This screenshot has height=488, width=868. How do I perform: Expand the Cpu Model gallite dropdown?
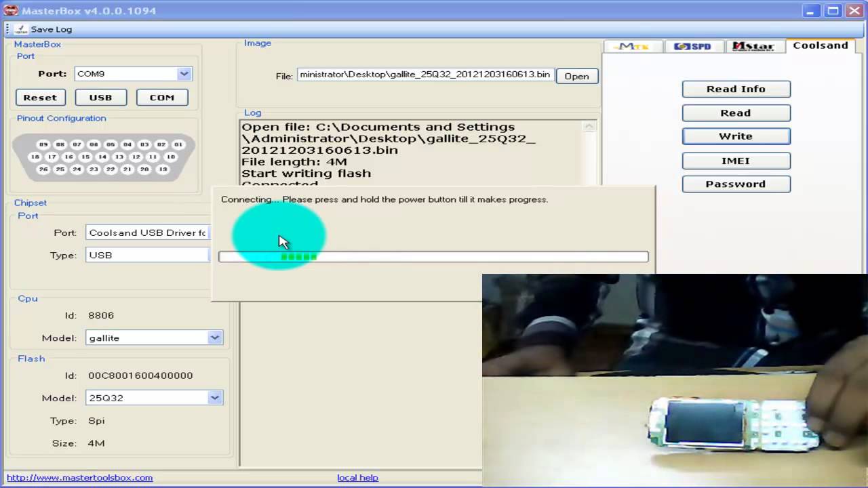215,338
